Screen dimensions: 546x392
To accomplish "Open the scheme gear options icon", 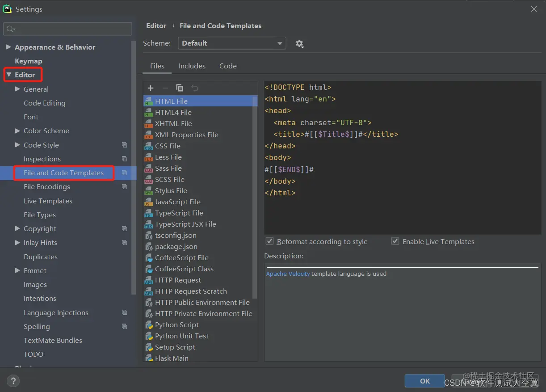I will click(299, 44).
